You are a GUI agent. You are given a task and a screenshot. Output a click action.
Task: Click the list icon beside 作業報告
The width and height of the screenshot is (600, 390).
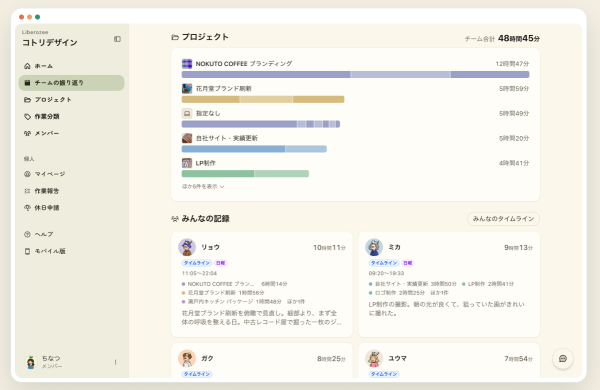[27, 191]
